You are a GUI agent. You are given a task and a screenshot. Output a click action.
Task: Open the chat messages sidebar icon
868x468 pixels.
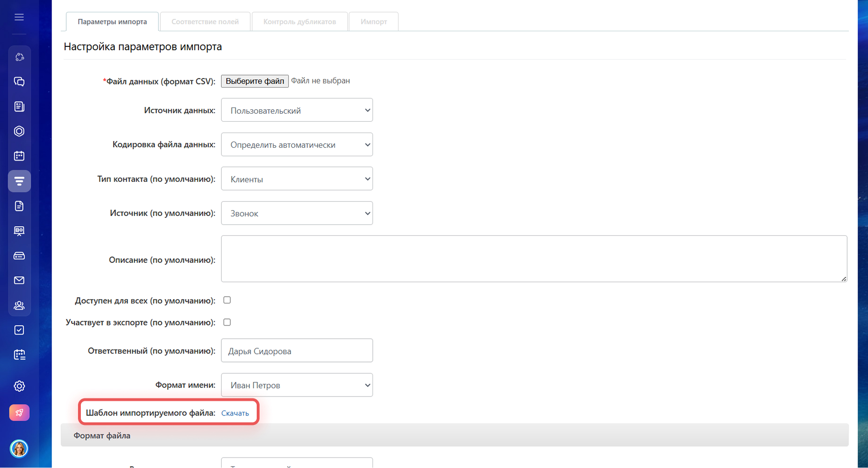point(19,82)
